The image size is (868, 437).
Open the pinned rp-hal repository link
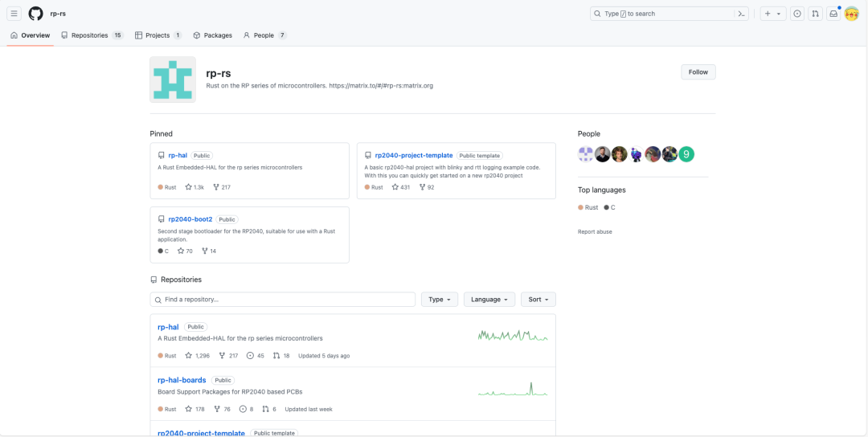pyautogui.click(x=178, y=155)
